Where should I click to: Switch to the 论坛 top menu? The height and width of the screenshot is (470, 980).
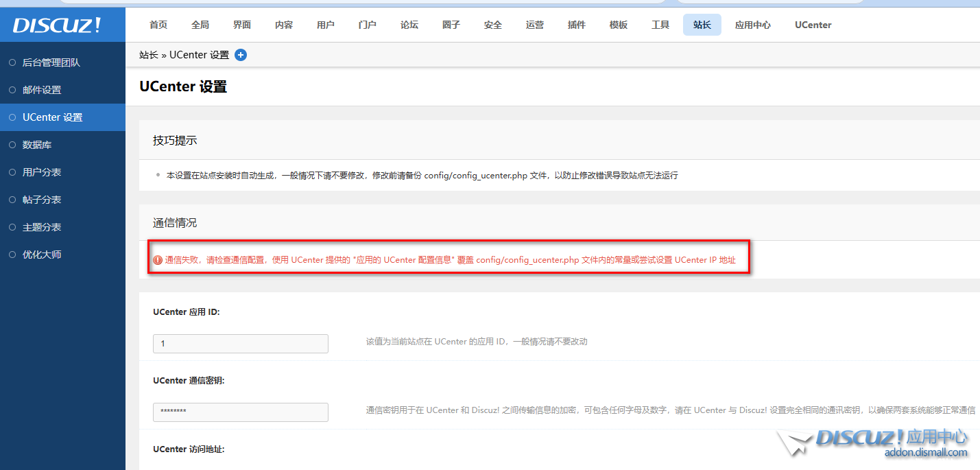pyautogui.click(x=409, y=25)
